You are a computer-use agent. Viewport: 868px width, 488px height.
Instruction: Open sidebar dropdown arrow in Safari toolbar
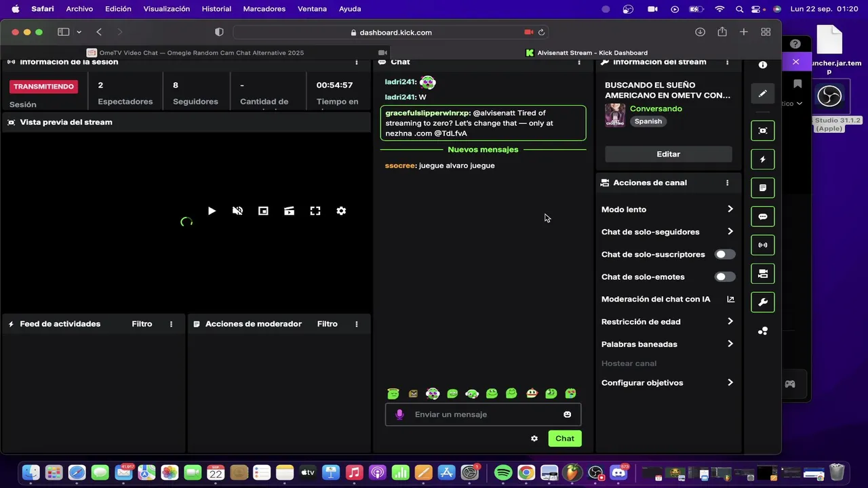pyautogui.click(x=79, y=32)
